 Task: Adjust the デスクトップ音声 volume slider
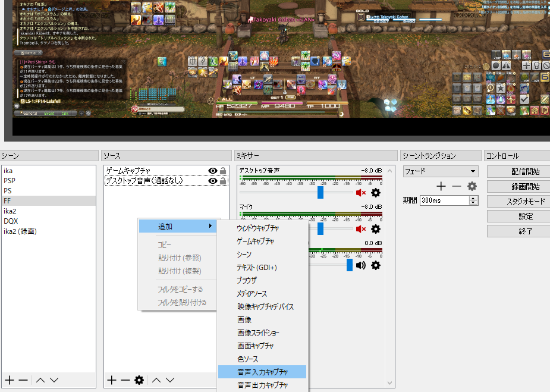point(320,192)
